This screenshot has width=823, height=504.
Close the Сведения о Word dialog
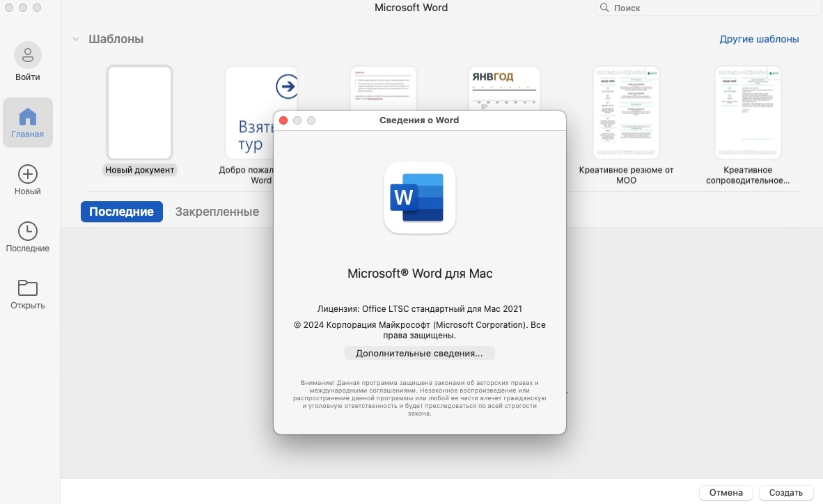pos(283,120)
